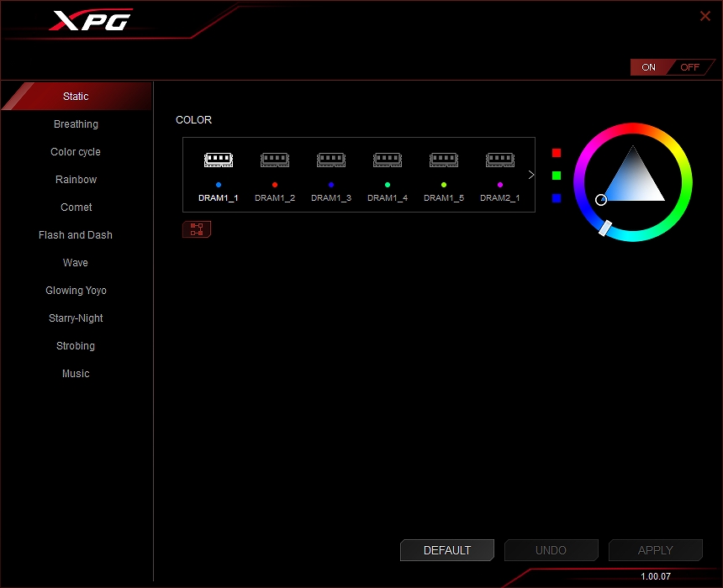Select the DRAM1_5 memory module icon

point(444,160)
